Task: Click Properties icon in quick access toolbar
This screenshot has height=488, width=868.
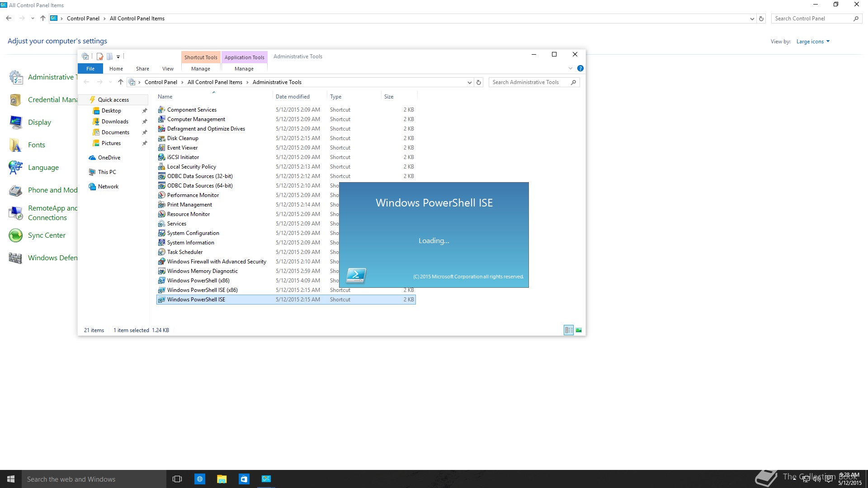Action: 100,56
